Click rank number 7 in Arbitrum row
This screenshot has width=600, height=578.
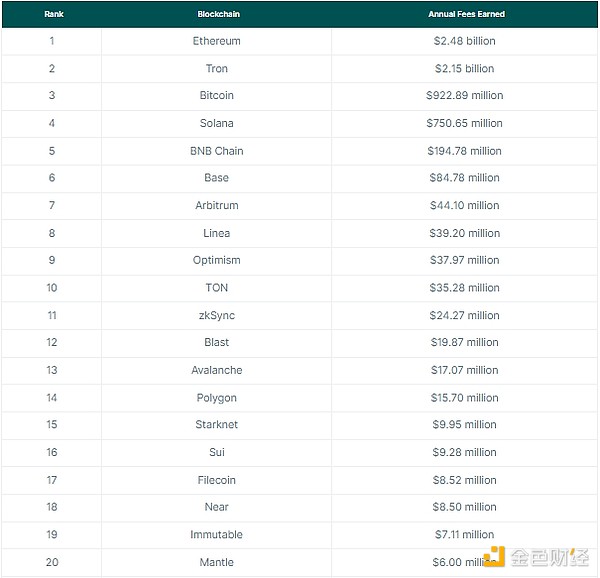(x=52, y=205)
